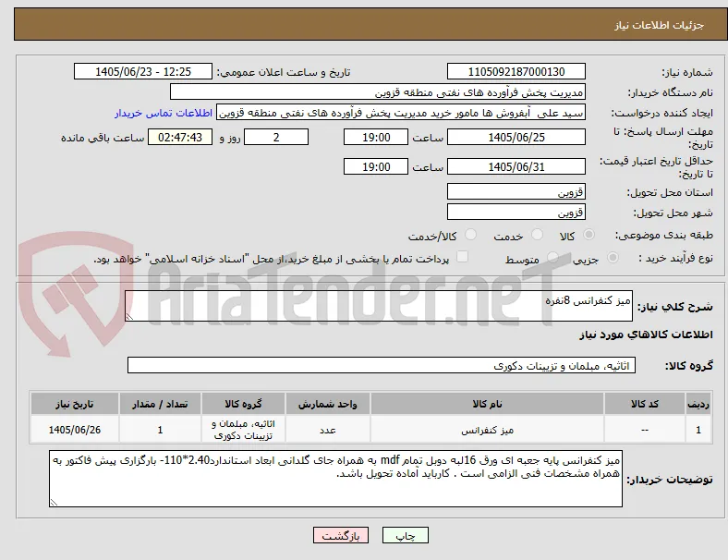Open اطلاعات تماس خریدار link
This screenshot has width=728, height=560.
pyautogui.click(x=164, y=113)
